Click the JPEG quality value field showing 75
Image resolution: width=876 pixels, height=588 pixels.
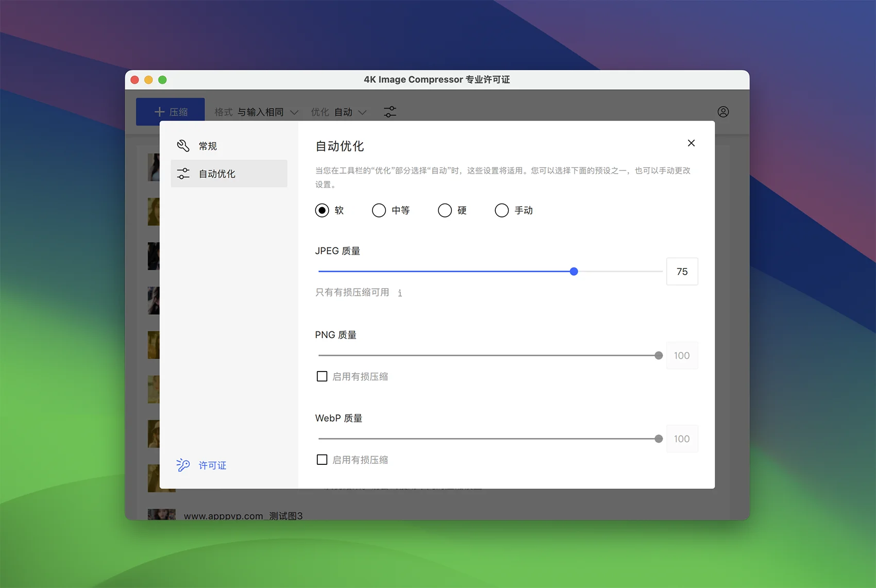(x=682, y=272)
